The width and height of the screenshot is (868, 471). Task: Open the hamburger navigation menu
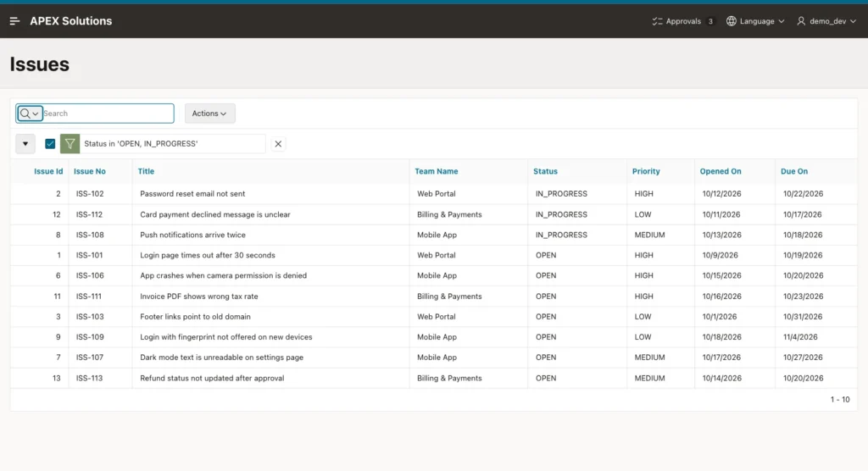click(x=15, y=21)
